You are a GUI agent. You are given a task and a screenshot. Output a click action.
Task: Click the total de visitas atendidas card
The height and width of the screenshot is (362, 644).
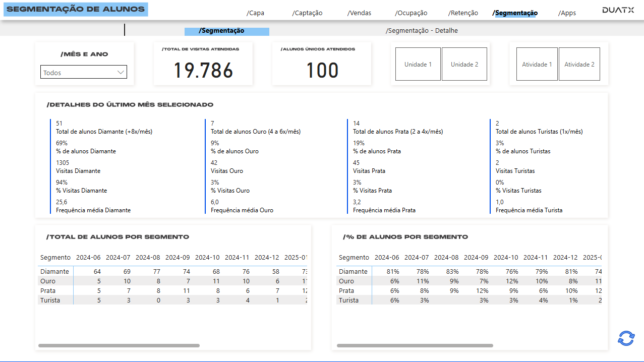pyautogui.click(x=203, y=63)
